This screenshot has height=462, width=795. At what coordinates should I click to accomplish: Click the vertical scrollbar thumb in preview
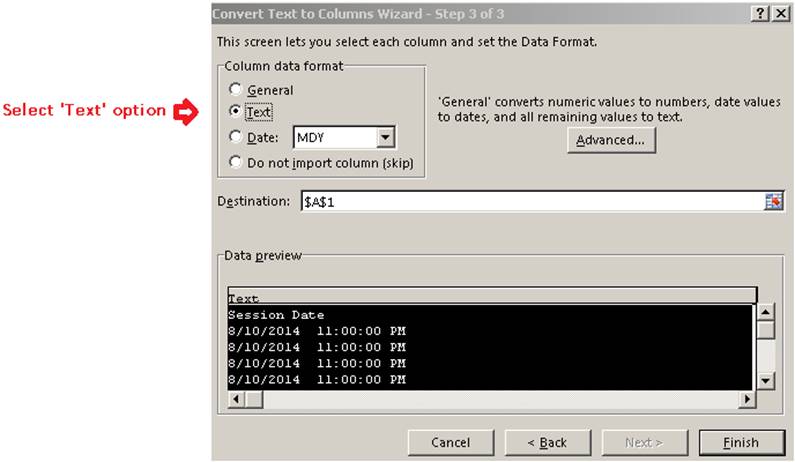tap(766, 331)
